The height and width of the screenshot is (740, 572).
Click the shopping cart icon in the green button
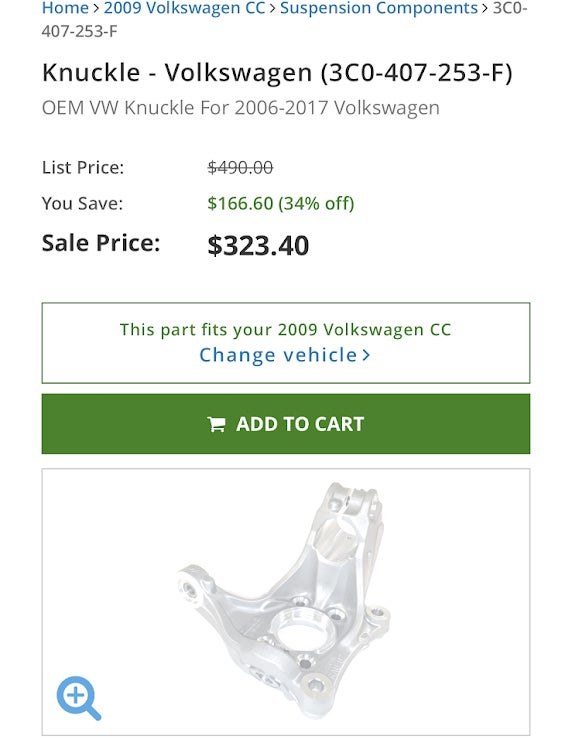pos(217,424)
